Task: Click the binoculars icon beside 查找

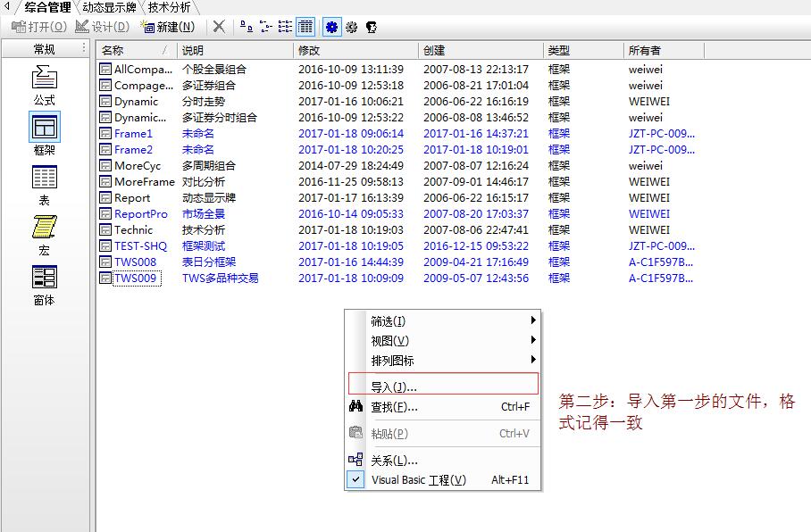Action: pyautogui.click(x=355, y=406)
